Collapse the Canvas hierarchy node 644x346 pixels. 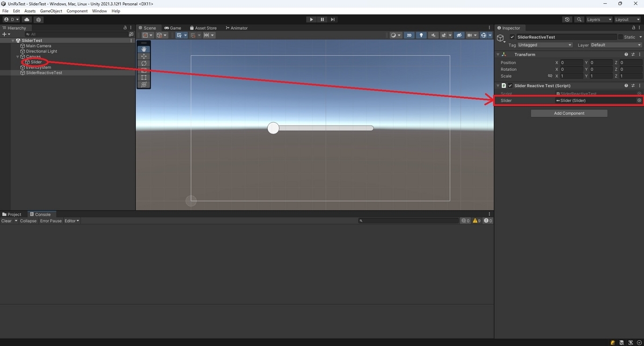pyautogui.click(x=18, y=57)
